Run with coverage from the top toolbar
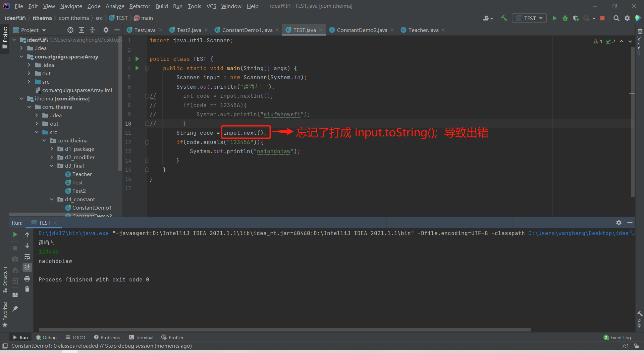This screenshot has height=353, width=644. coord(576,18)
